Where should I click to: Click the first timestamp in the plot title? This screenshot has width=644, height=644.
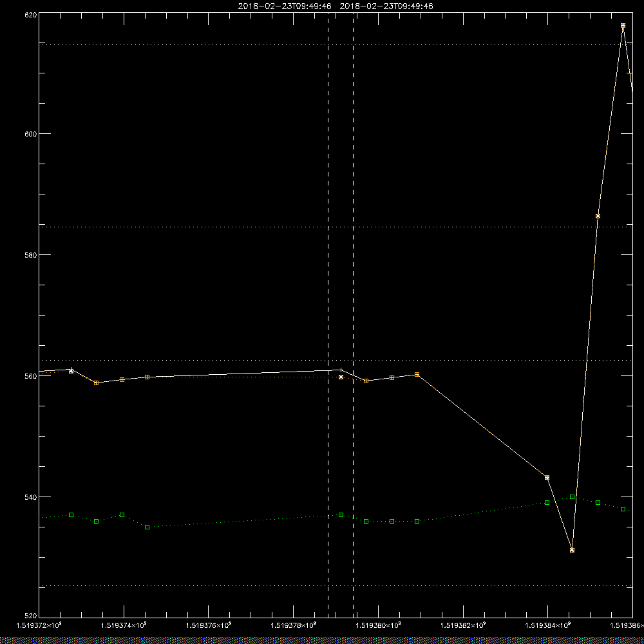pyautogui.click(x=285, y=6)
